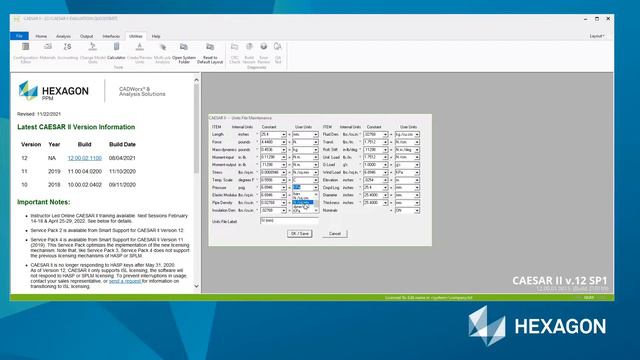Choose KPa in the Pressure dropdown list
Screen dimensions: 640x360
(303, 211)
